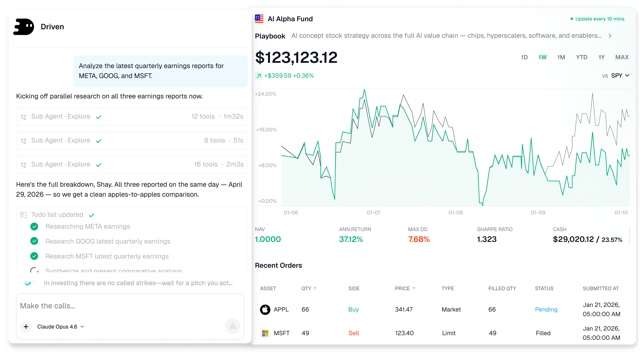Open the SPY benchmark dropdown

pos(620,76)
